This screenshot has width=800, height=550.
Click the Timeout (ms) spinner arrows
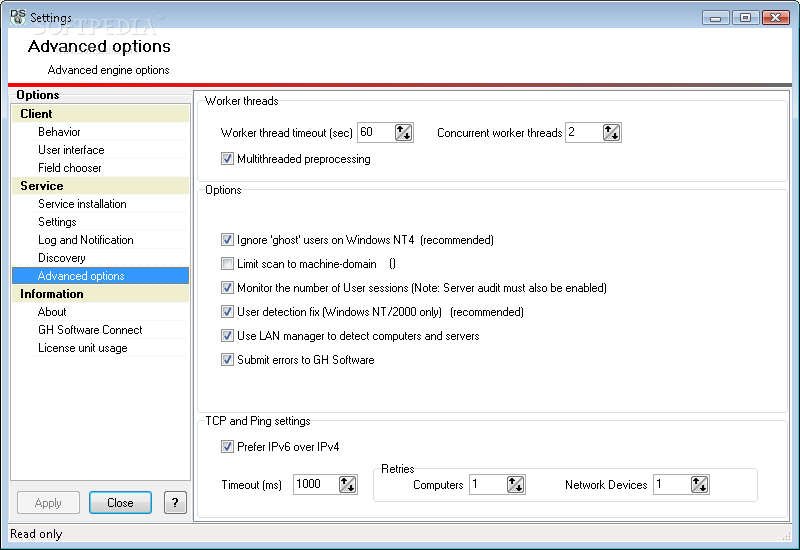coord(347,484)
